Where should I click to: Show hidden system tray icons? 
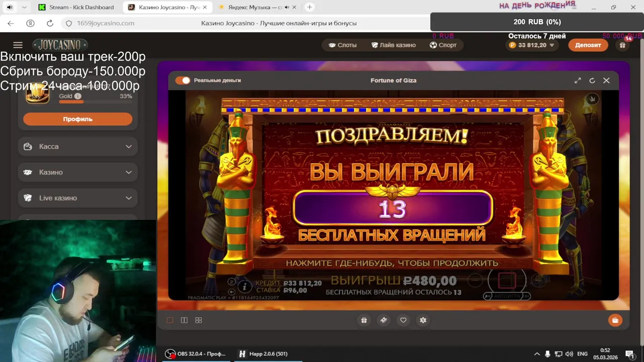click(537, 354)
